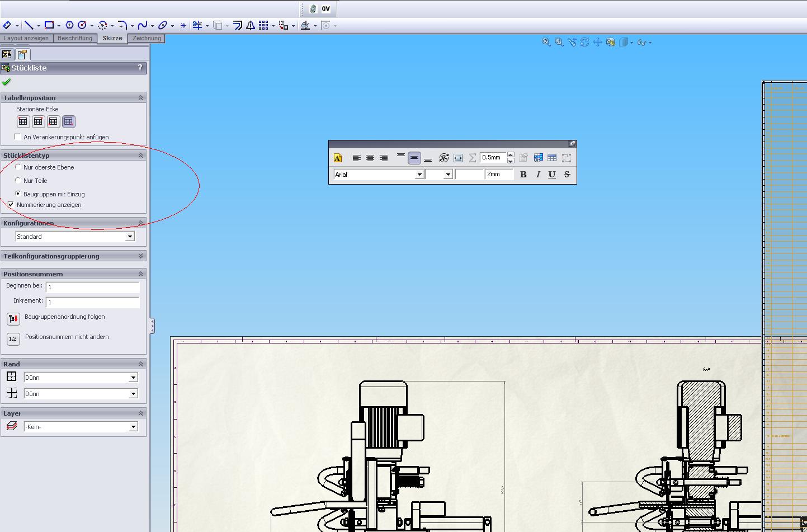The width and height of the screenshot is (807, 532).
Task: Click the green checkmark to confirm Stückliste
Action: coord(7,82)
